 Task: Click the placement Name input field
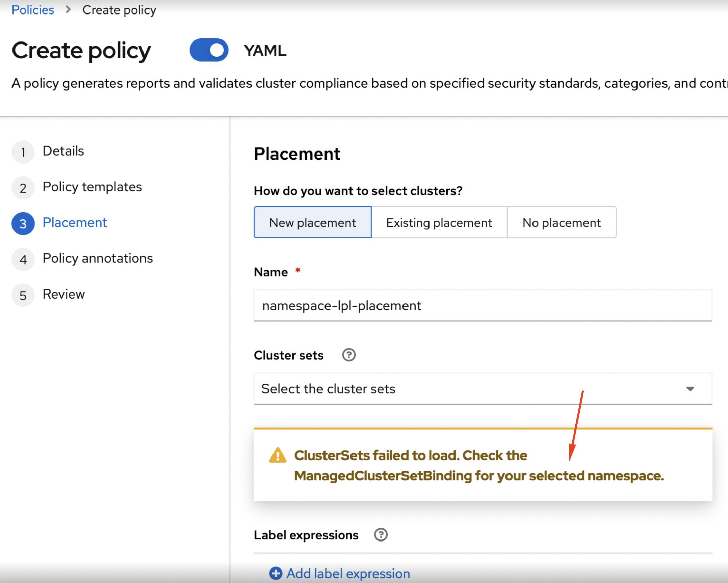click(x=483, y=306)
